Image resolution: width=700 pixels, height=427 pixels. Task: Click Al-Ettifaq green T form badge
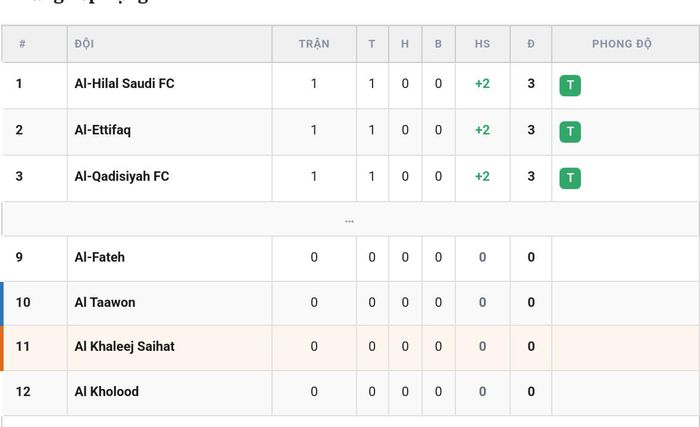[x=570, y=132]
